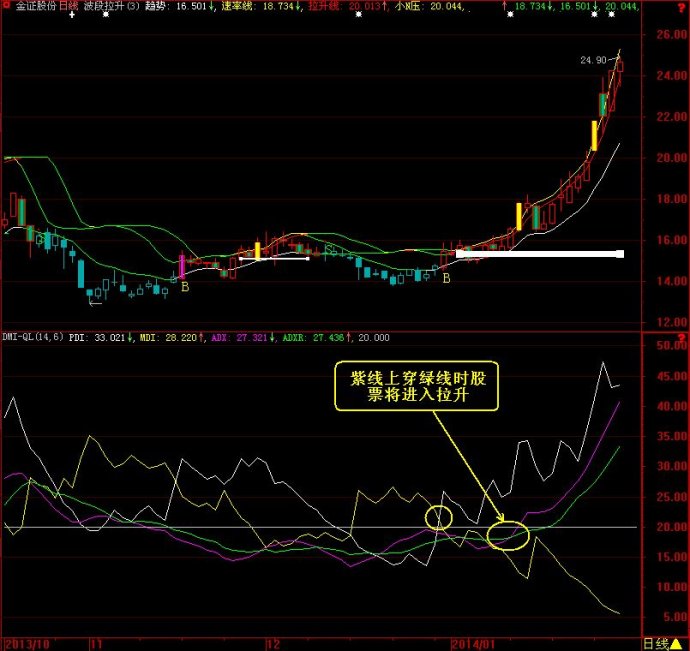Open the plus-shaped white marker under 金证股份
Screen dimensions: 690x651
click(72, 15)
